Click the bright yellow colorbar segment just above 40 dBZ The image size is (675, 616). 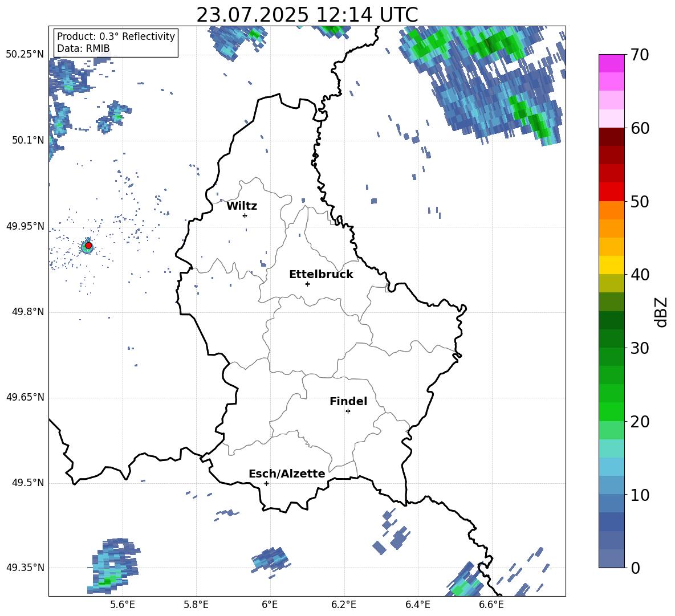611,265
